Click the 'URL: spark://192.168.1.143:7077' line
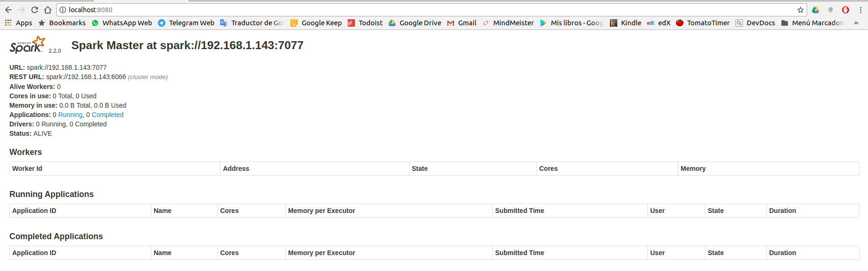The width and height of the screenshot is (868, 271). pos(58,67)
